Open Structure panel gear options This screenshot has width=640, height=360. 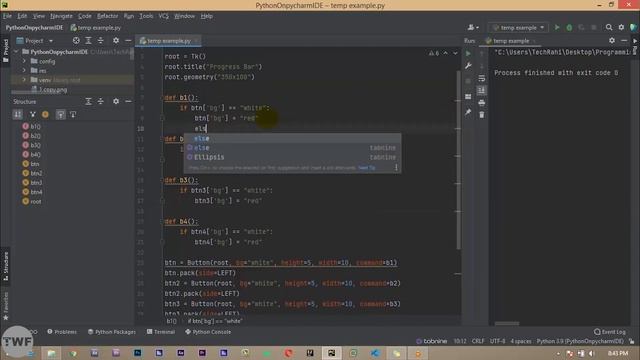(x=116, y=101)
